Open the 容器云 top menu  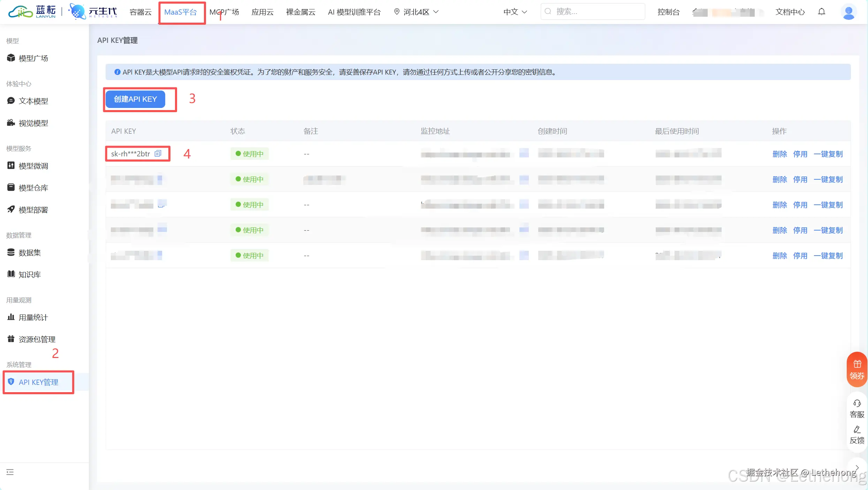pos(140,12)
